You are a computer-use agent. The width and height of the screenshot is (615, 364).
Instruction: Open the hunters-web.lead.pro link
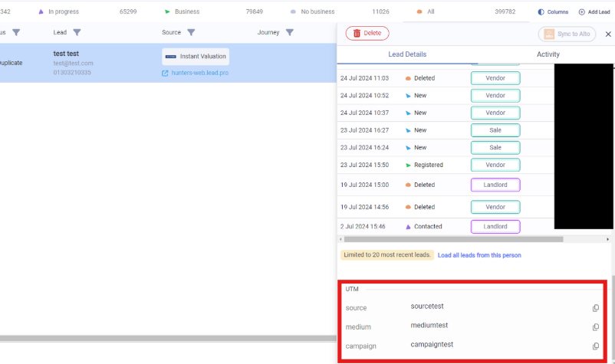[x=199, y=73]
